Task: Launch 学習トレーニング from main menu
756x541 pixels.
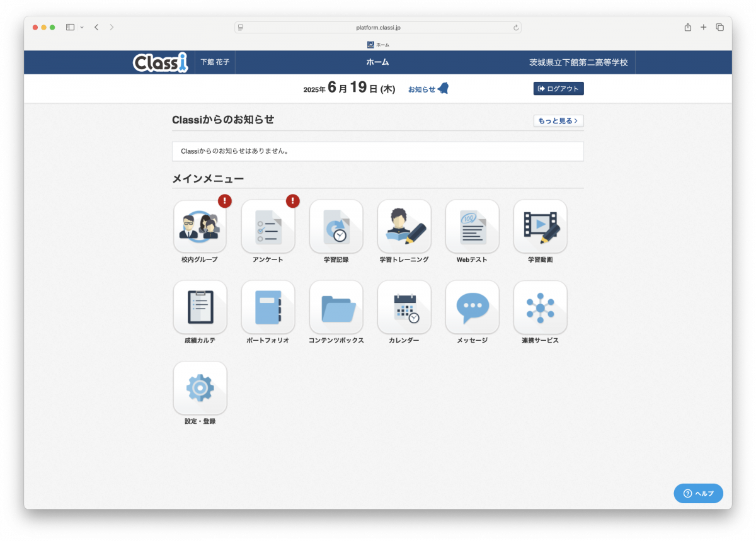Action: coord(404,227)
